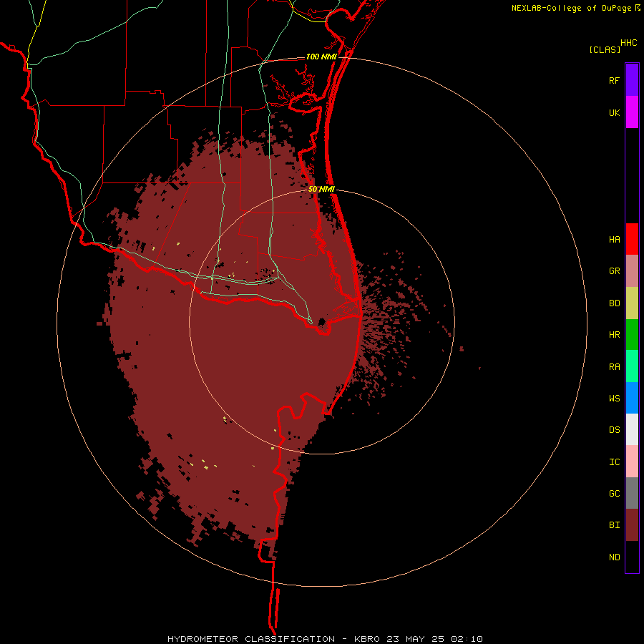The width and height of the screenshot is (644, 644).
Task: Click the black radar site dot at center
Action: [x=321, y=321]
